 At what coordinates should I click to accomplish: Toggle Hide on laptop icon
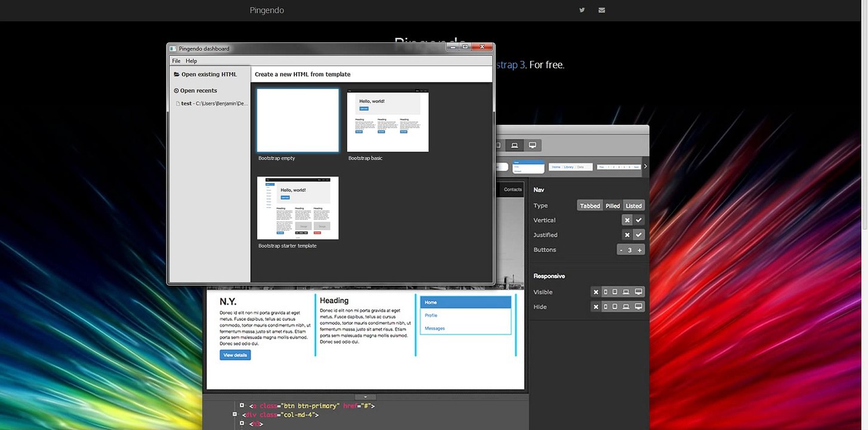(x=626, y=307)
